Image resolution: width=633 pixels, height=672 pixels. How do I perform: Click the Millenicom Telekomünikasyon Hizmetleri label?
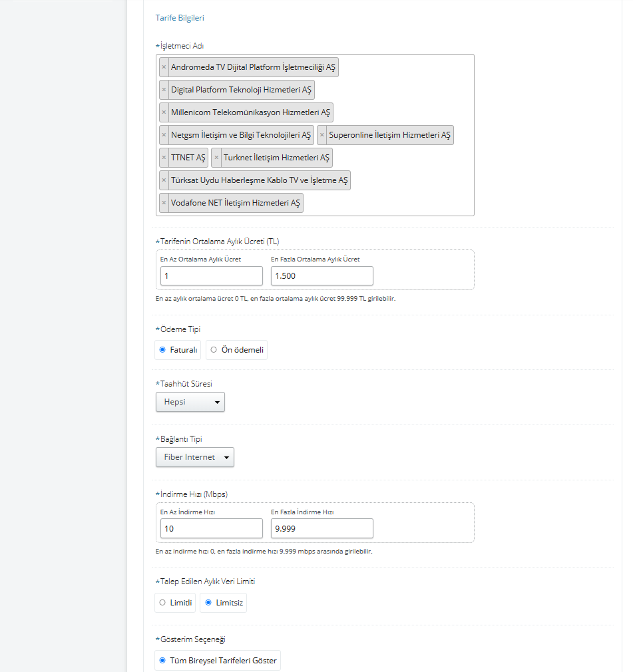click(x=250, y=112)
